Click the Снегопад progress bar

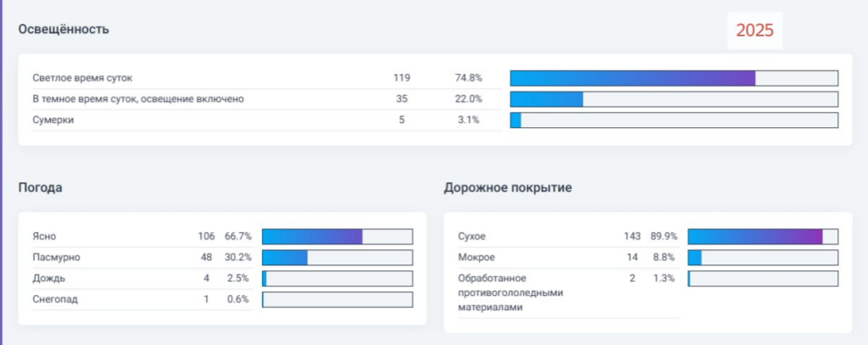[337, 299]
